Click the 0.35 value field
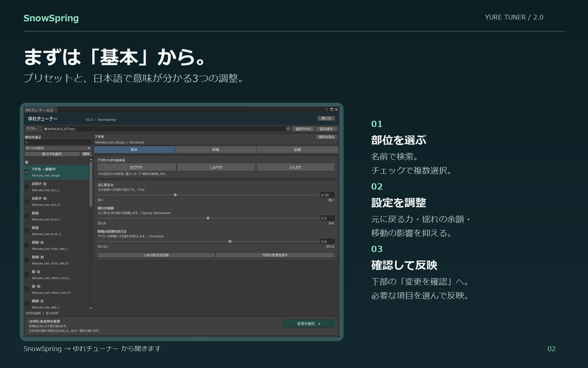This screenshot has height=368, width=588. pyautogui.click(x=327, y=195)
